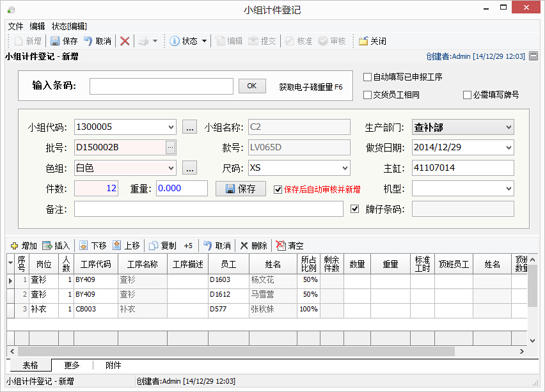The image size is (545, 392).
Task: Open the 色组 dropdown
Action: [x=171, y=168]
